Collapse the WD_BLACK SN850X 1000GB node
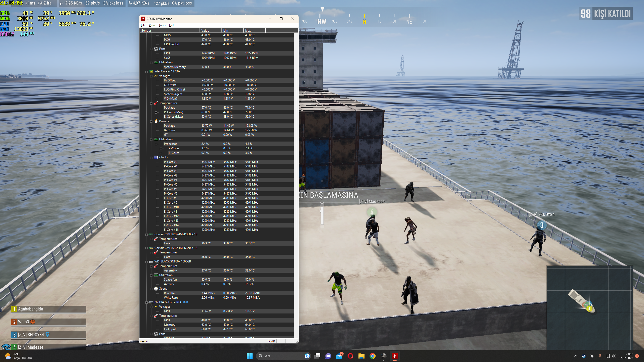644x362 pixels. pos(146,262)
